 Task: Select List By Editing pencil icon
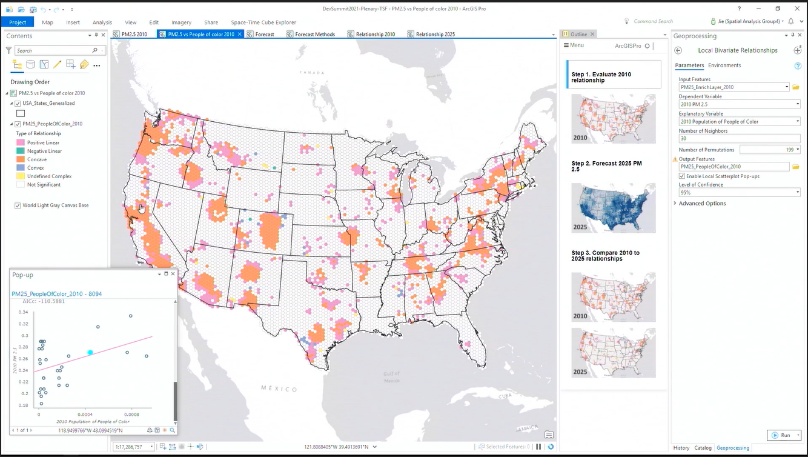[57, 64]
